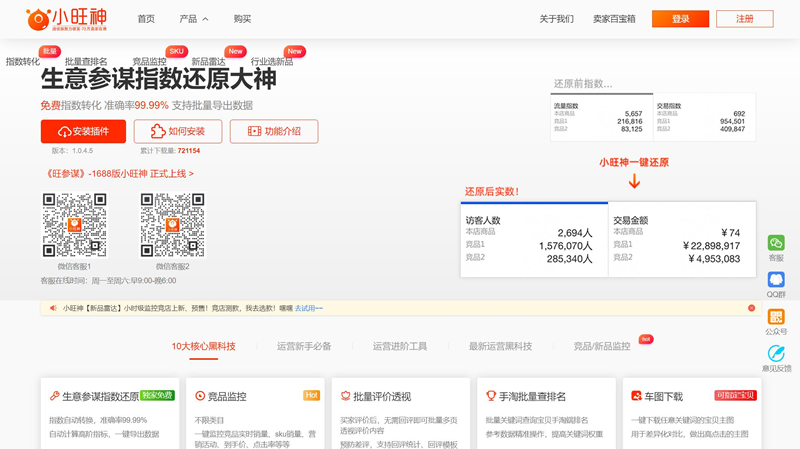Viewport: 800px width, 449px height.
Task: Open 关于我们 page
Action: [x=557, y=19]
